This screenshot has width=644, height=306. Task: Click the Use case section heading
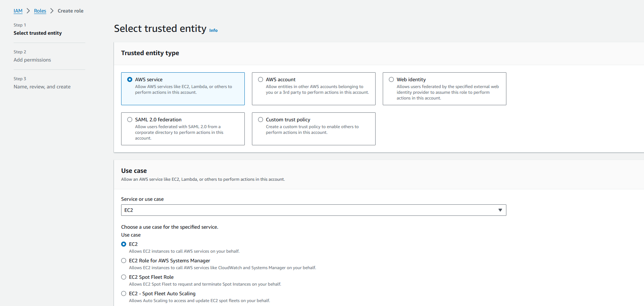point(134,171)
